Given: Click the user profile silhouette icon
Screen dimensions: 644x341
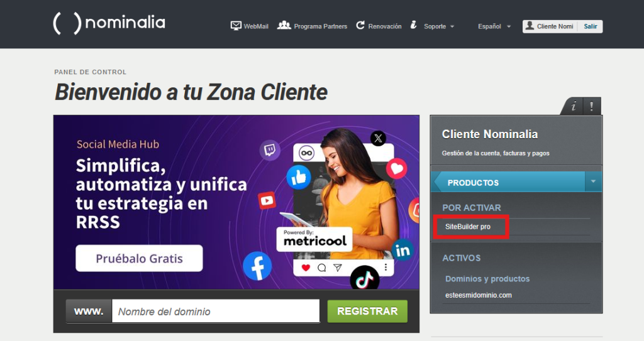Looking at the screenshot, I should pyautogui.click(x=530, y=26).
